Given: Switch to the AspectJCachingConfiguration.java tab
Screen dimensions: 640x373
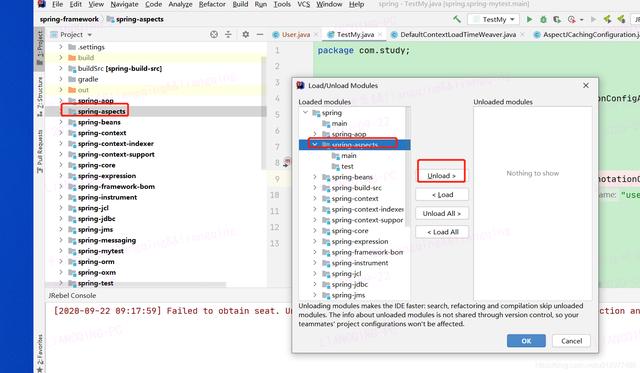Looking at the screenshot, I should click(x=590, y=35).
